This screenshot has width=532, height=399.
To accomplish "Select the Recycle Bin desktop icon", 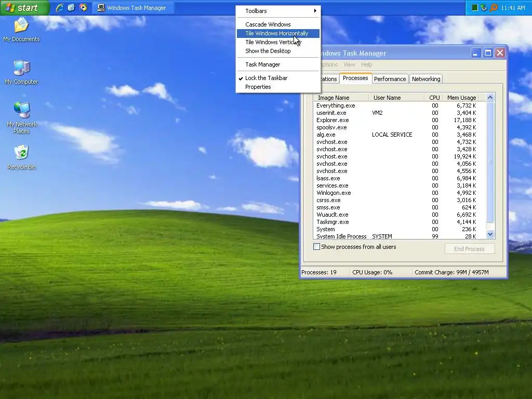I will 21,157.
